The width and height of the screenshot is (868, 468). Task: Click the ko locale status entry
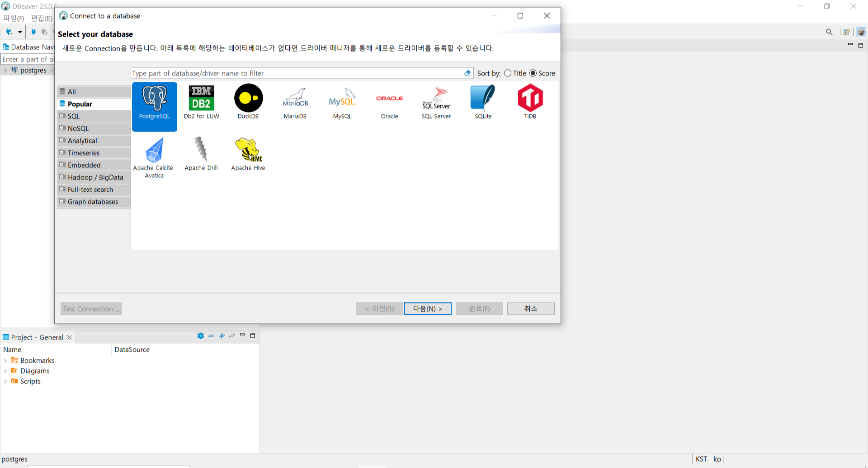click(717, 459)
